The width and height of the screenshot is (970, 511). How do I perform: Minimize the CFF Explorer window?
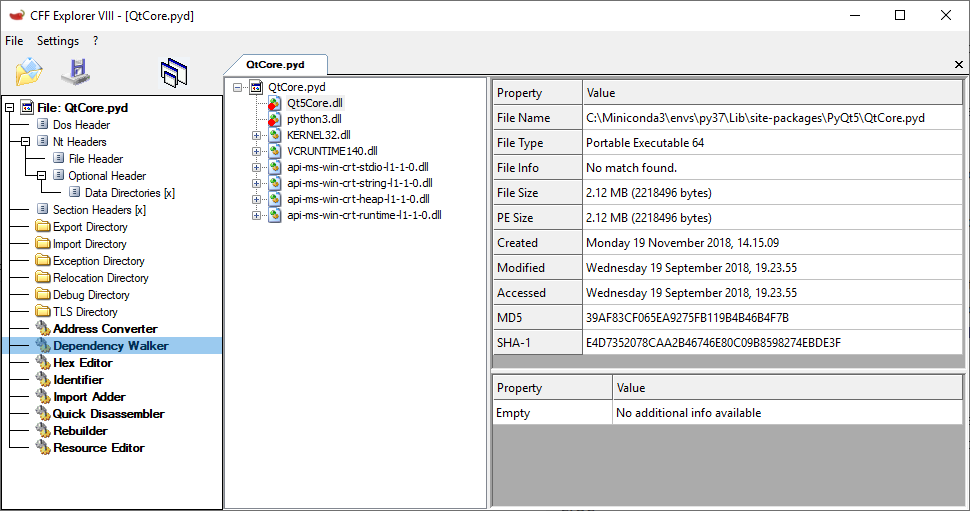coord(855,15)
